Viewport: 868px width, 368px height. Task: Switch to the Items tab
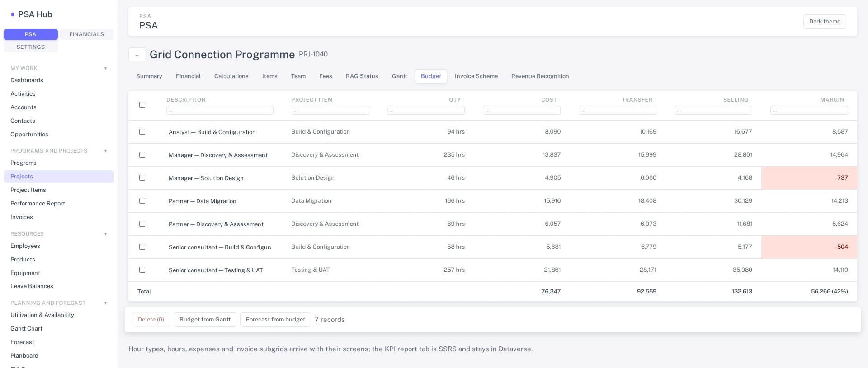click(x=270, y=76)
